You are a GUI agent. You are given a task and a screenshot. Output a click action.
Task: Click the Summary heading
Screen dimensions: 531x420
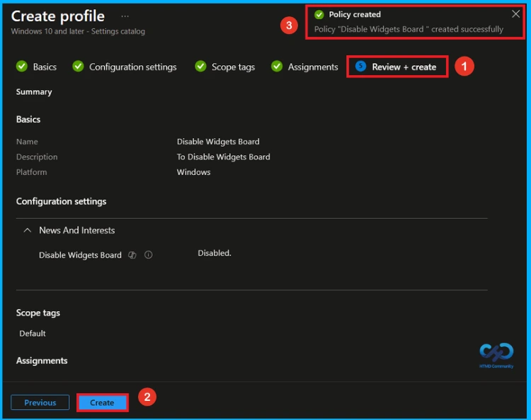[x=34, y=92]
